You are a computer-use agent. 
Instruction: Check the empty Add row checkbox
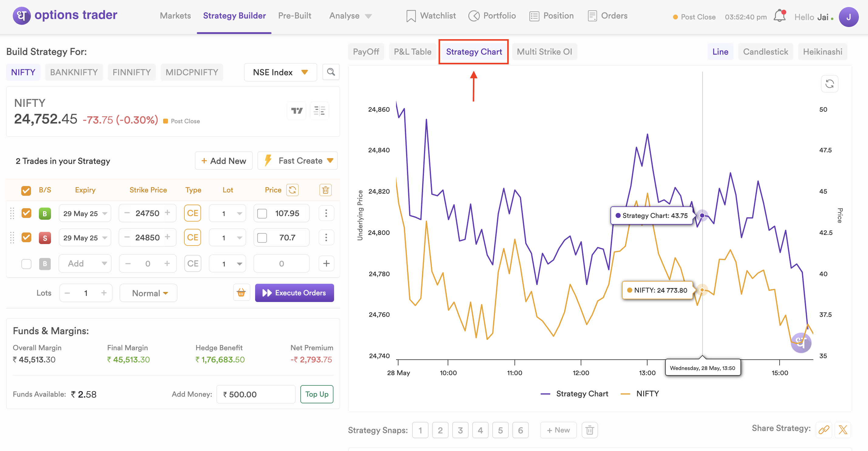pos(26,264)
